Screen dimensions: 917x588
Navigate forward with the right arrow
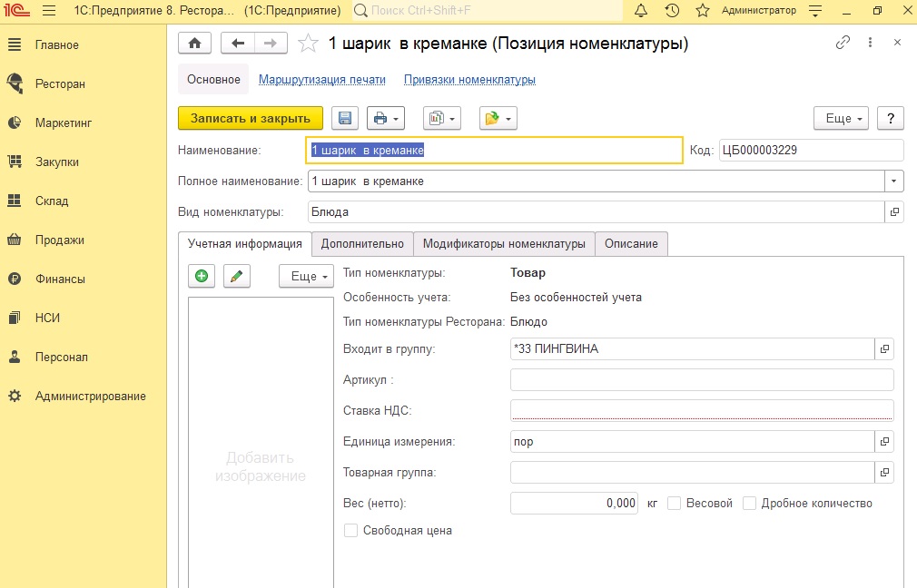(x=271, y=44)
